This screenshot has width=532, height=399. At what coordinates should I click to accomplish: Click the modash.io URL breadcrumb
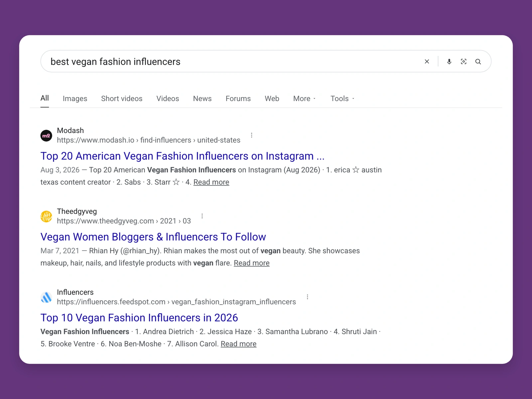[x=148, y=140]
